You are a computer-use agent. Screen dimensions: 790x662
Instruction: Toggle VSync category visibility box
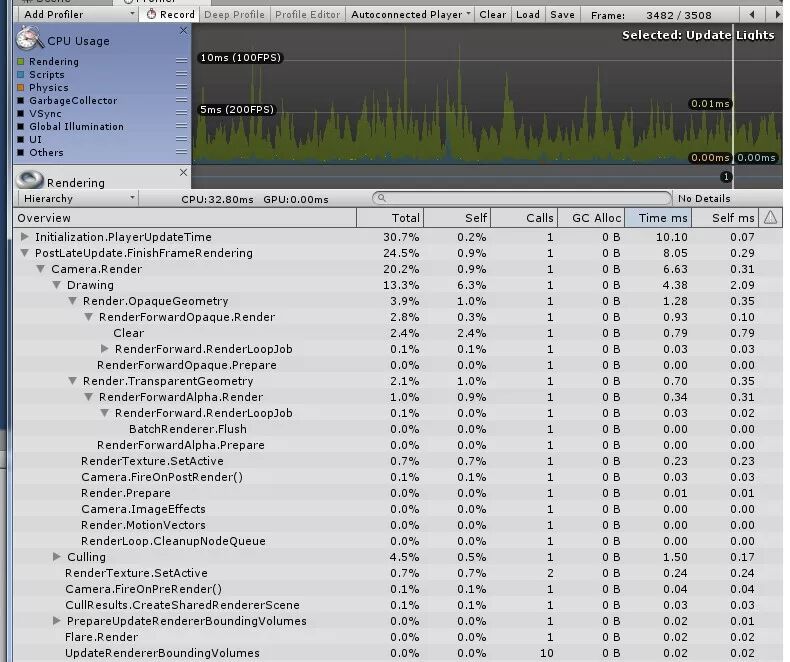coord(21,113)
